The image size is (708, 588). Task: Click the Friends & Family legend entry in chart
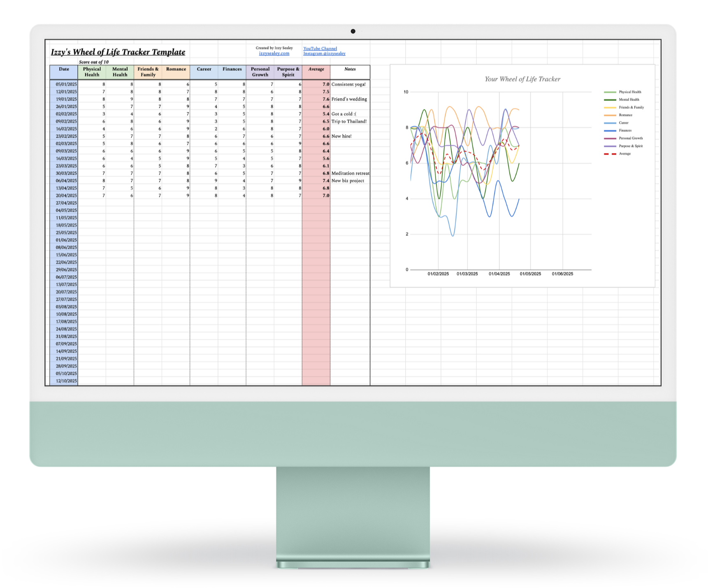click(x=624, y=107)
